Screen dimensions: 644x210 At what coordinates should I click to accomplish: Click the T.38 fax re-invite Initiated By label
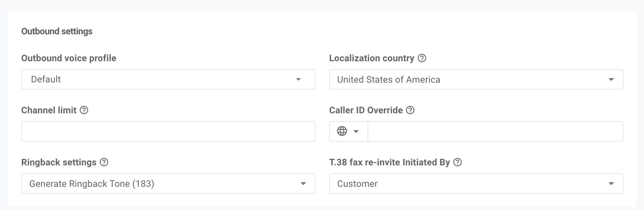coord(389,162)
